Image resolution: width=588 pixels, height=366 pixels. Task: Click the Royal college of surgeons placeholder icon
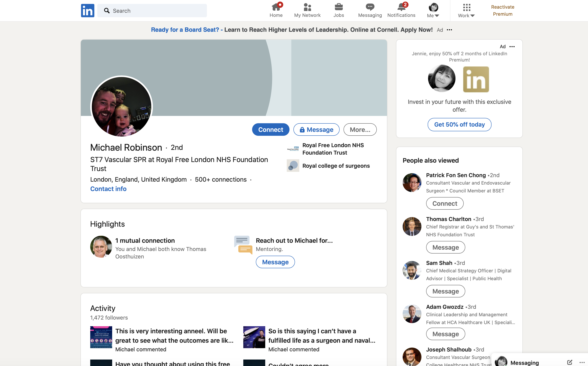(x=293, y=166)
